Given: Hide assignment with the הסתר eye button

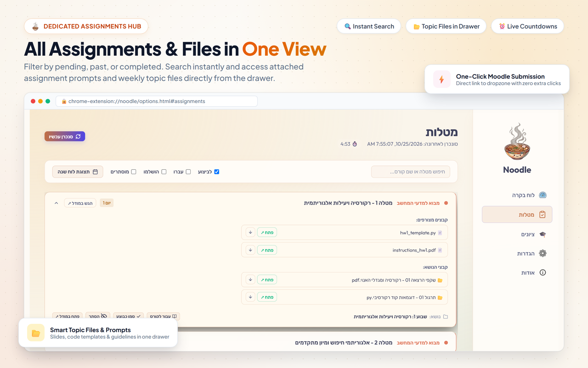Looking at the screenshot, I should [98, 316].
